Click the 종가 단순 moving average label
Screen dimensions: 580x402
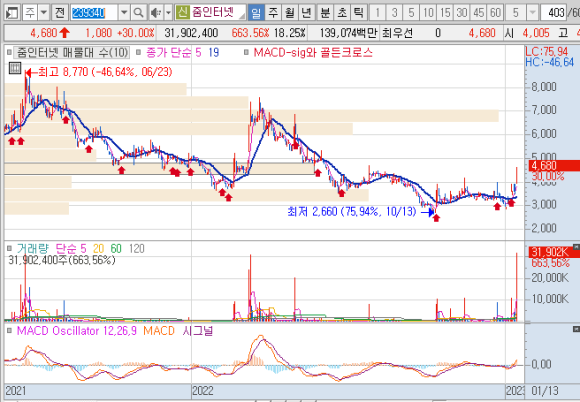pyautogui.click(x=168, y=53)
